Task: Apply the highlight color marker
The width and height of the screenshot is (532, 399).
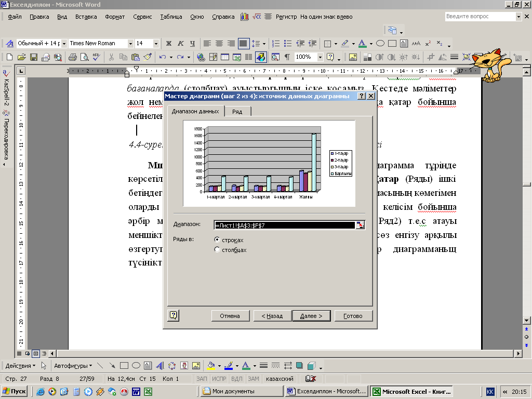Action: (345, 44)
